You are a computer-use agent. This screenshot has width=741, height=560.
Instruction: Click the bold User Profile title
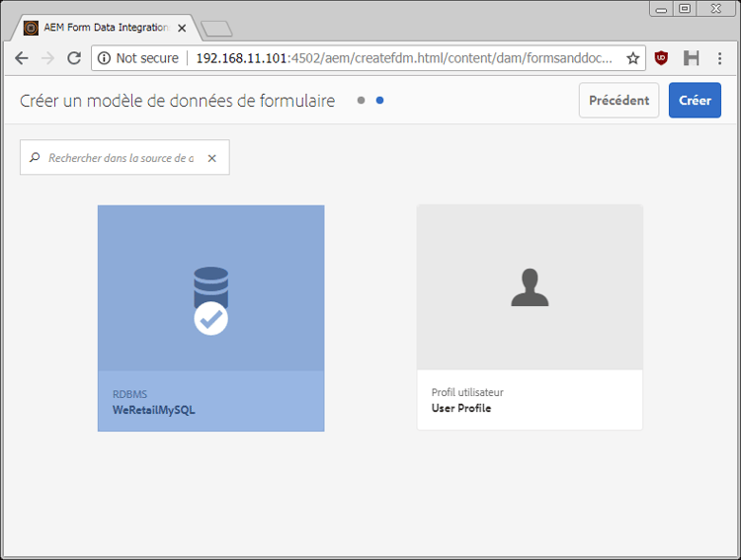[461, 408]
